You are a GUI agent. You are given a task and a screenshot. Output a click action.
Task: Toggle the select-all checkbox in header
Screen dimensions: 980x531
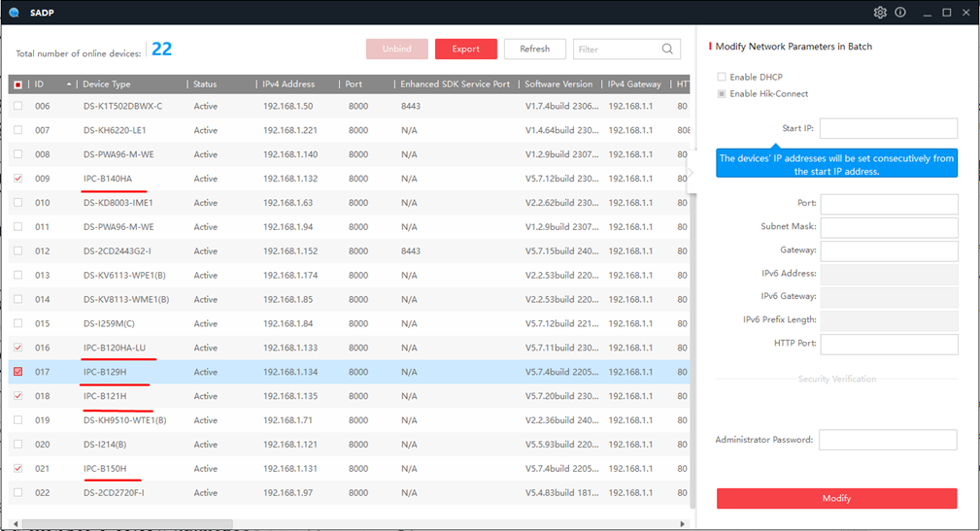(17, 84)
